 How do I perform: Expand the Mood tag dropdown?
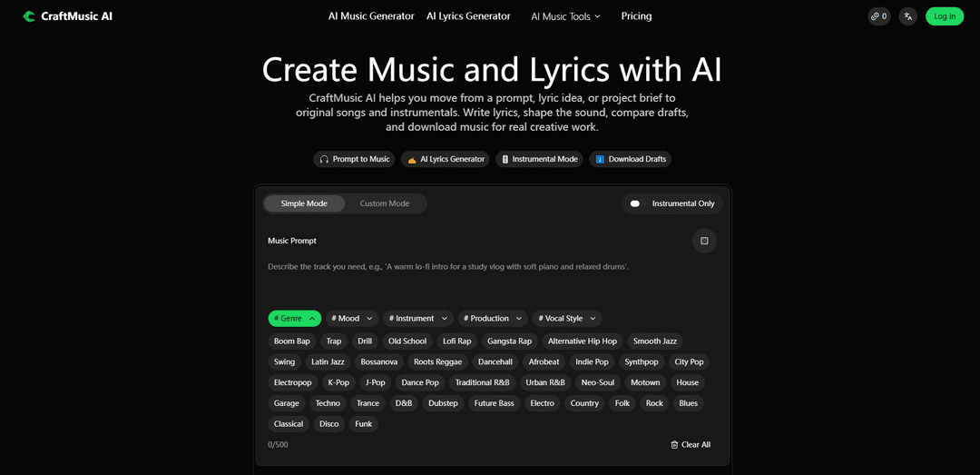[352, 318]
